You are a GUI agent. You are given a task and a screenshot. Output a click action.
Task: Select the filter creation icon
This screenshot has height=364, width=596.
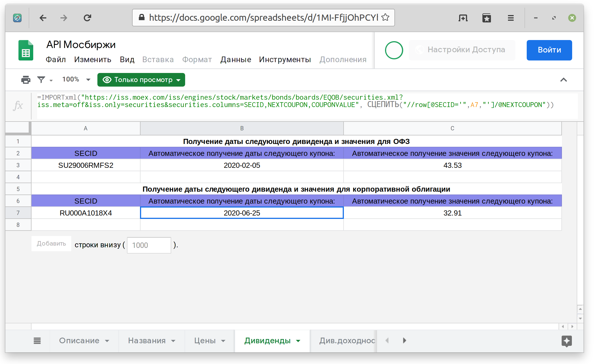coord(41,80)
